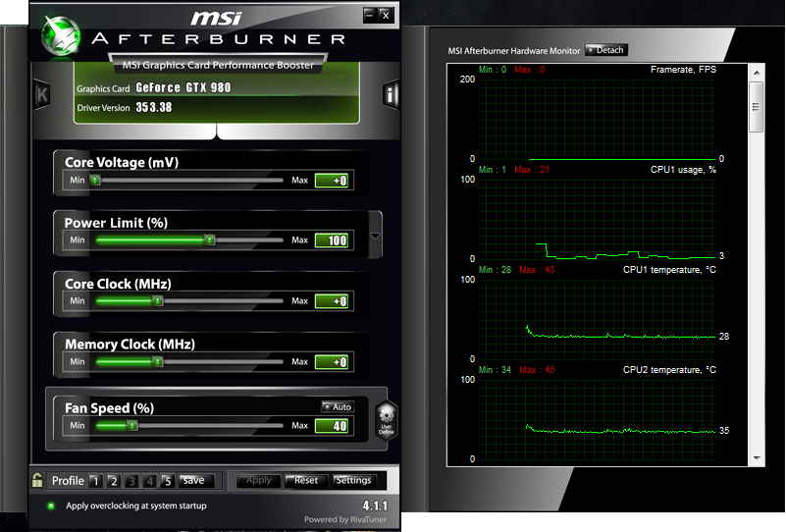Screen dimensions: 786x532
Task: Click the Kombustor K icon
Action: coord(42,94)
